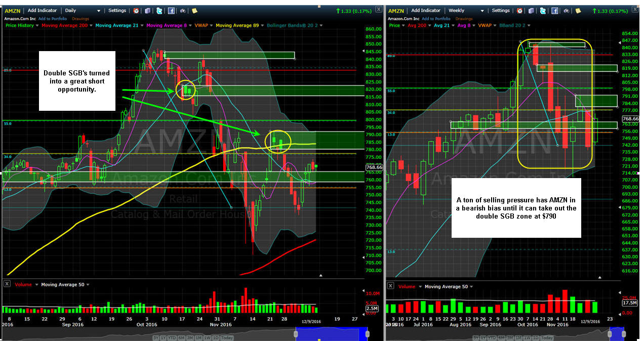Open the Drawings link on the weekly chart

[464, 19]
